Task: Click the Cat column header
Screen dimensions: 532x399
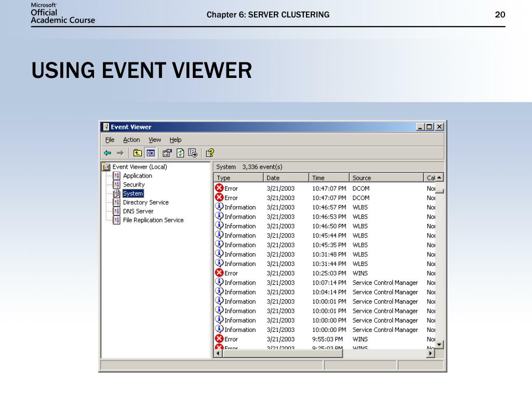Action: [430, 178]
